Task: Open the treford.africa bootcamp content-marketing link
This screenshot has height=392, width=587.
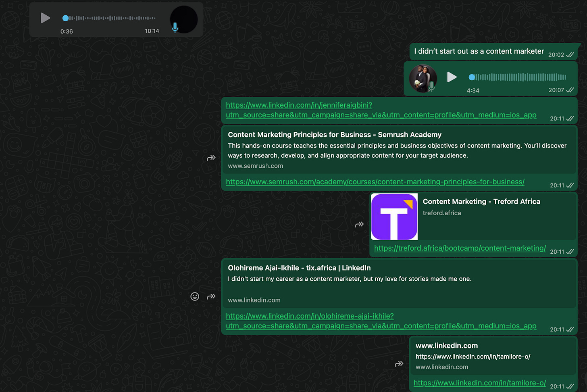Action: [x=460, y=248]
